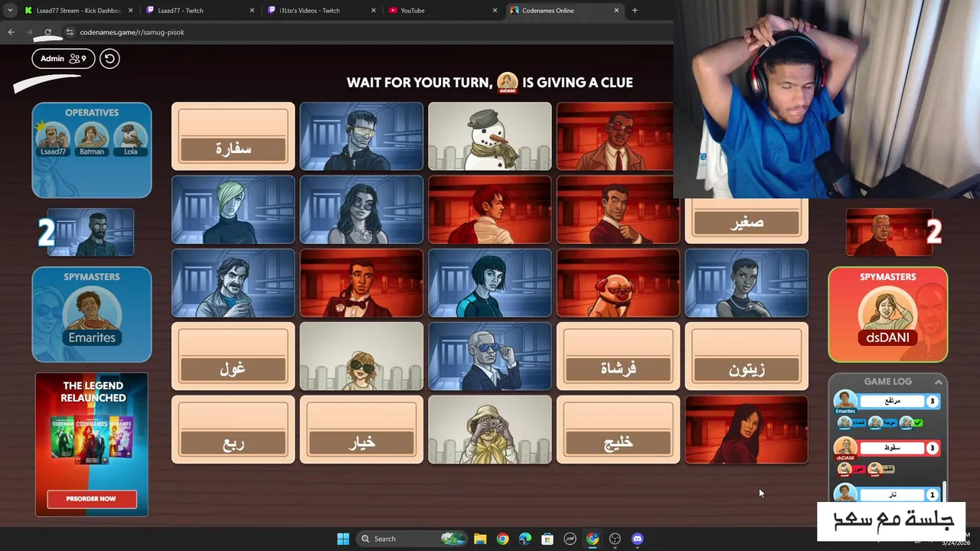980x551 pixels.
Task: Close the YouTube tab
Action: (495, 11)
